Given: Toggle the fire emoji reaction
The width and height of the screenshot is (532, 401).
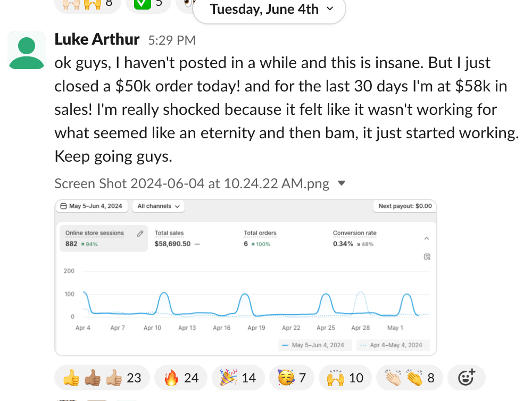Looking at the screenshot, I should [181, 378].
